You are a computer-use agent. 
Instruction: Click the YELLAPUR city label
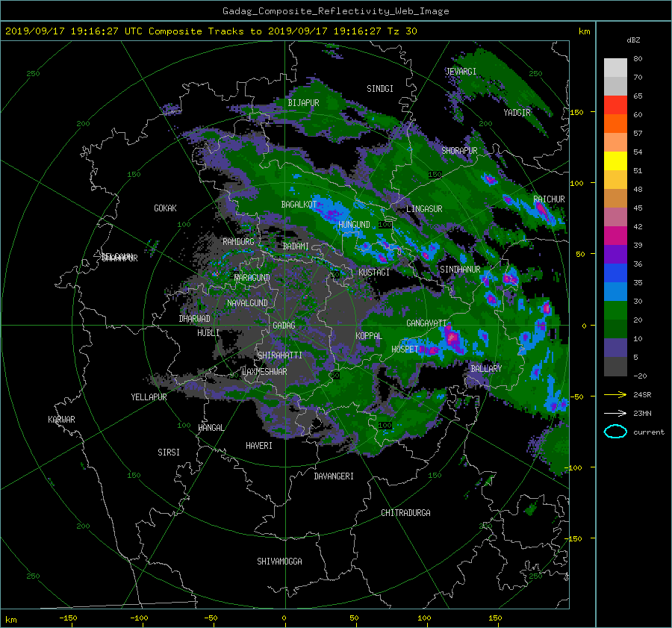[x=149, y=397]
